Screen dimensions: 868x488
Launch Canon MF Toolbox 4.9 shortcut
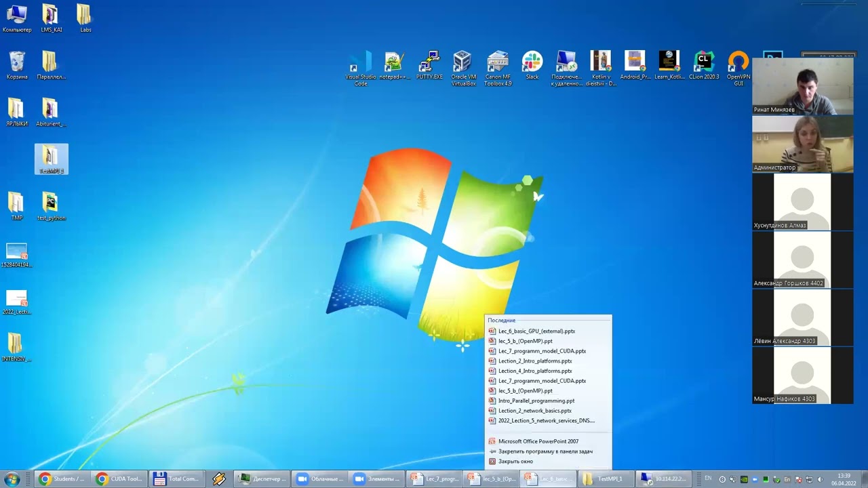498,69
